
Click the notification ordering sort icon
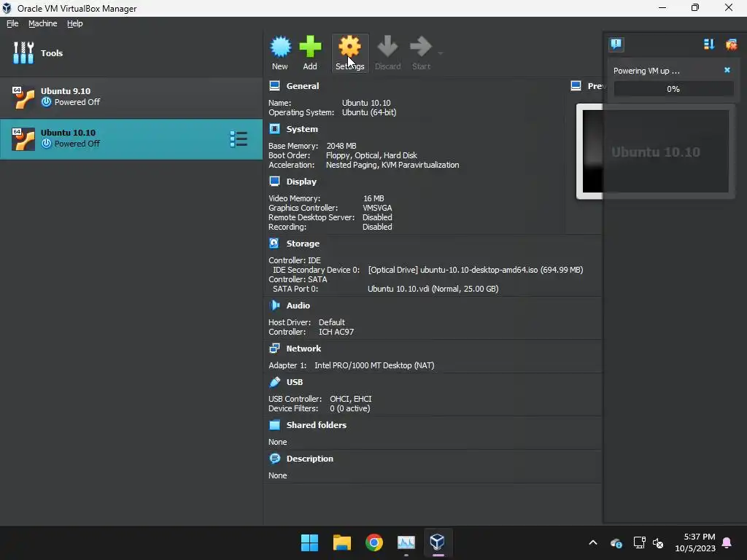[x=709, y=44]
